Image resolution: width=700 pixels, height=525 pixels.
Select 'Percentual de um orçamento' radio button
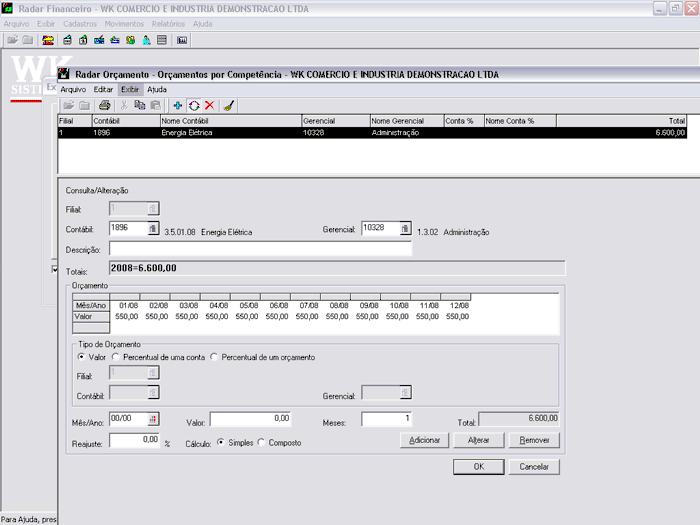[x=215, y=357]
